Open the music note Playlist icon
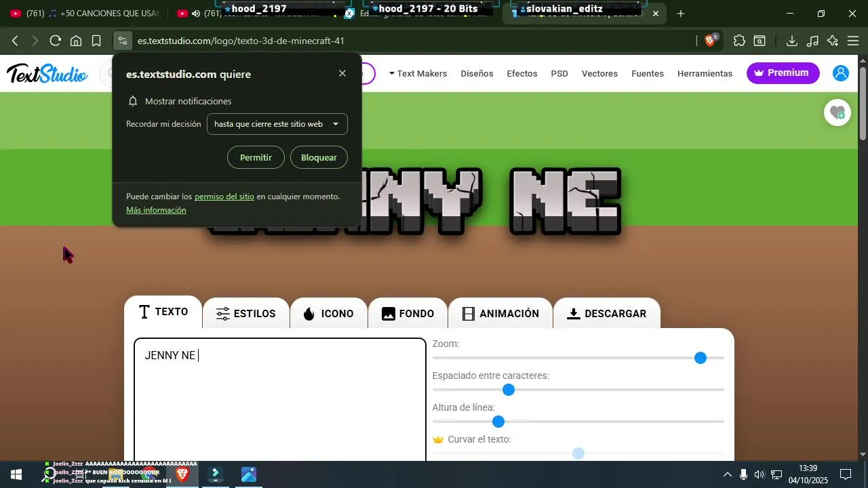This screenshot has width=868, height=488. (x=812, y=41)
